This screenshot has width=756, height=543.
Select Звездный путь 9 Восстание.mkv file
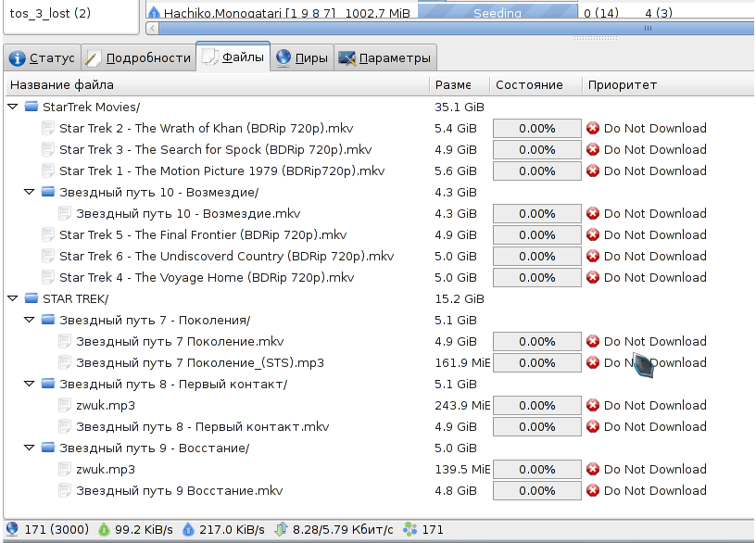pyautogui.click(x=180, y=490)
